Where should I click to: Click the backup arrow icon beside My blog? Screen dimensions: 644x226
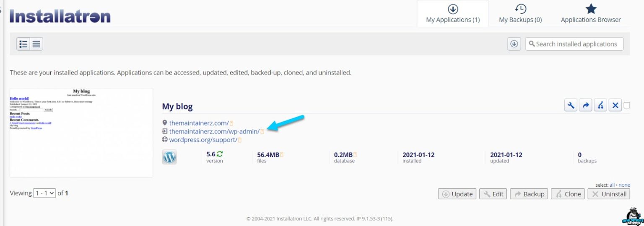pos(586,105)
